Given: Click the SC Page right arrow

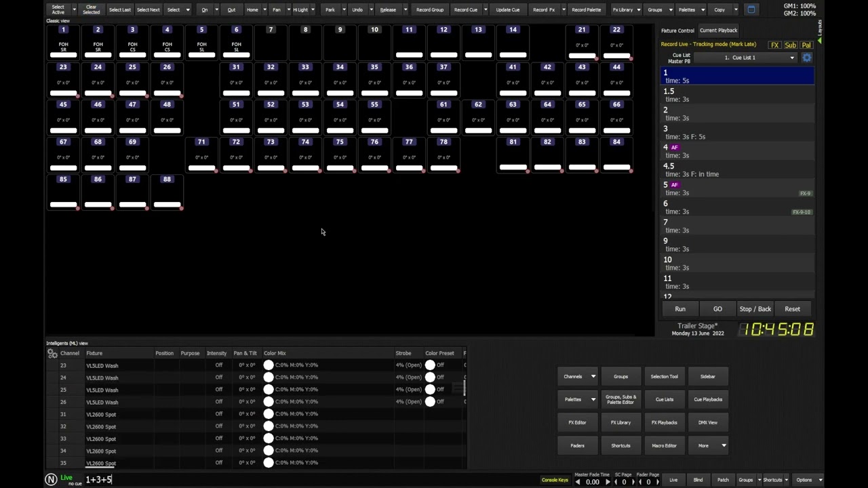Looking at the screenshot, I should coord(632,482).
